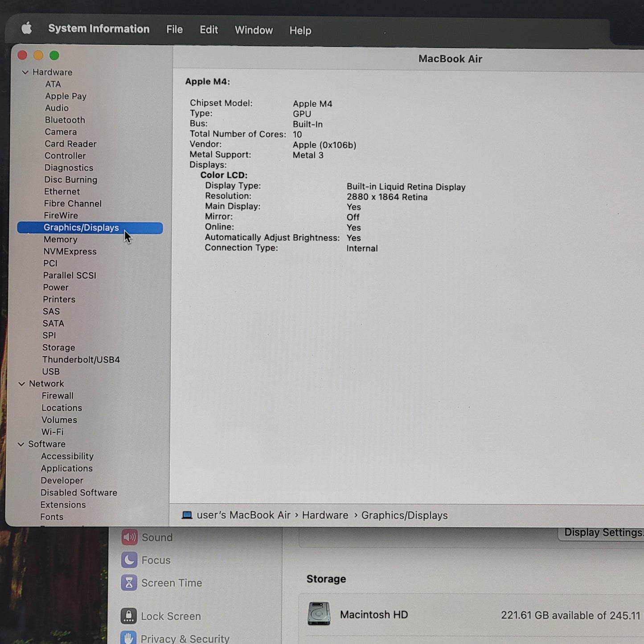Open the System Information menu
The width and height of the screenshot is (644, 644).
pos(98,29)
